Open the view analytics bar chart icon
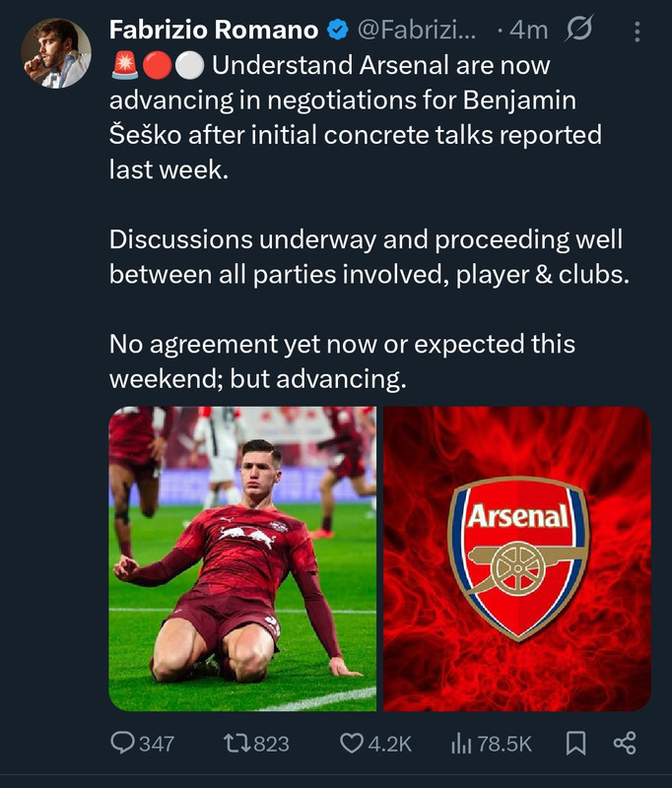 tap(461, 744)
